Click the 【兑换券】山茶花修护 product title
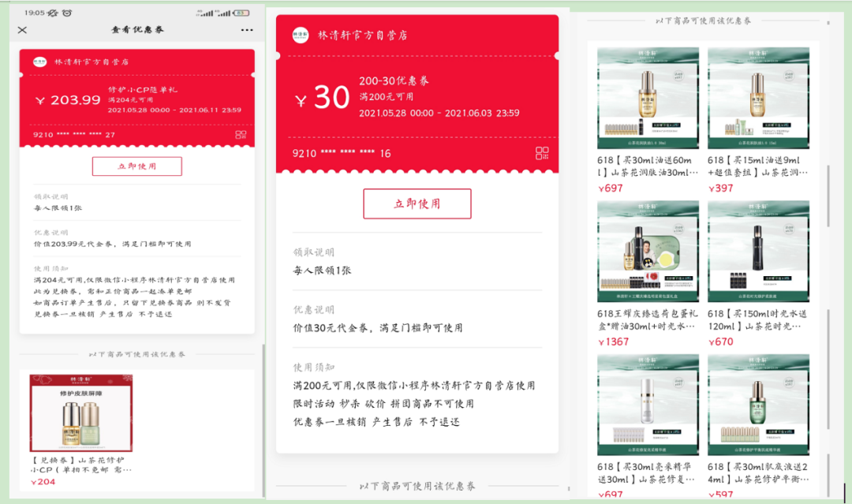 coord(80,465)
